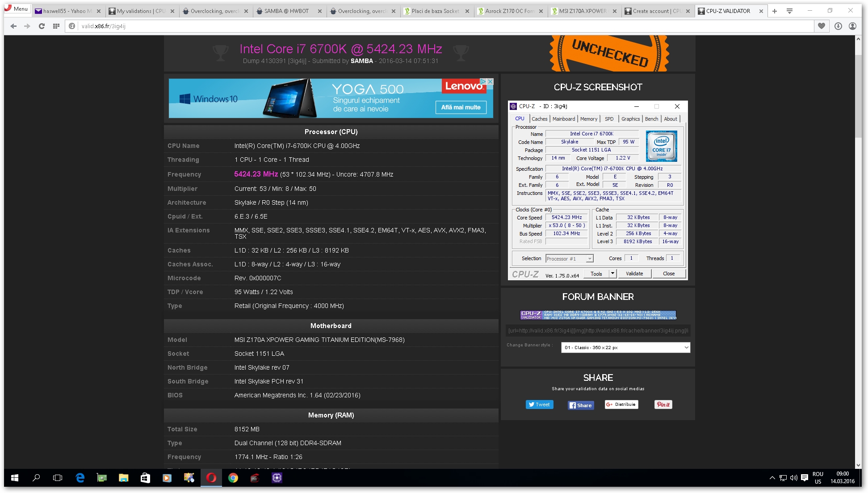Viewport: 868px width, 493px height.
Task: Switch to MSI Z170A XPOWER tab
Action: tap(583, 11)
